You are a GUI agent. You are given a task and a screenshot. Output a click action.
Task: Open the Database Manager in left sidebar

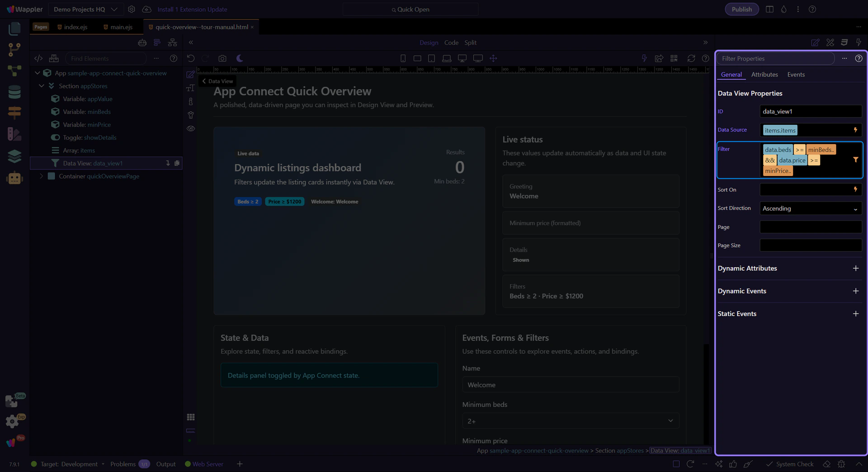(14, 92)
